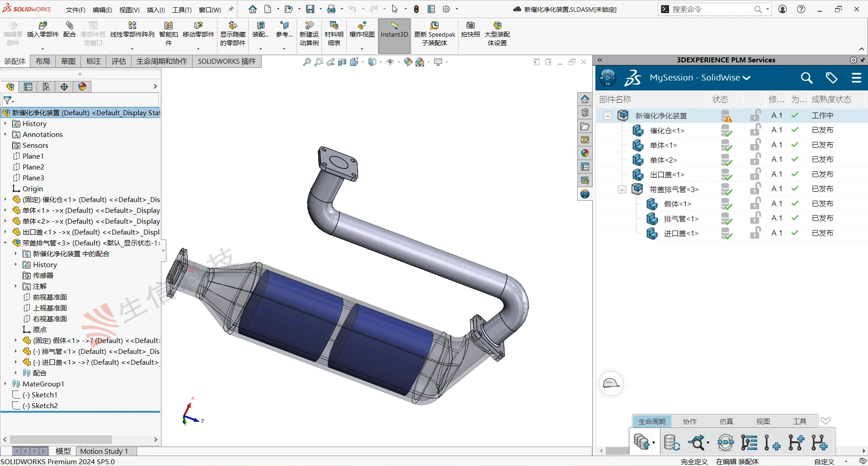Collapse 带盖排气管<3> in PLM panel

[622, 189]
